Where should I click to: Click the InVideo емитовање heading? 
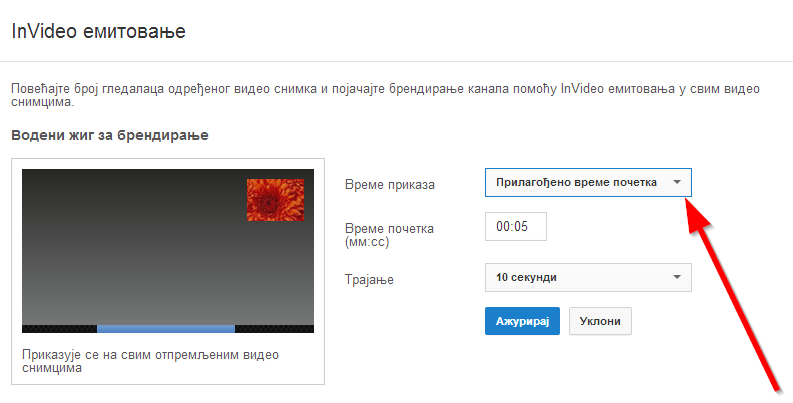pos(99,31)
